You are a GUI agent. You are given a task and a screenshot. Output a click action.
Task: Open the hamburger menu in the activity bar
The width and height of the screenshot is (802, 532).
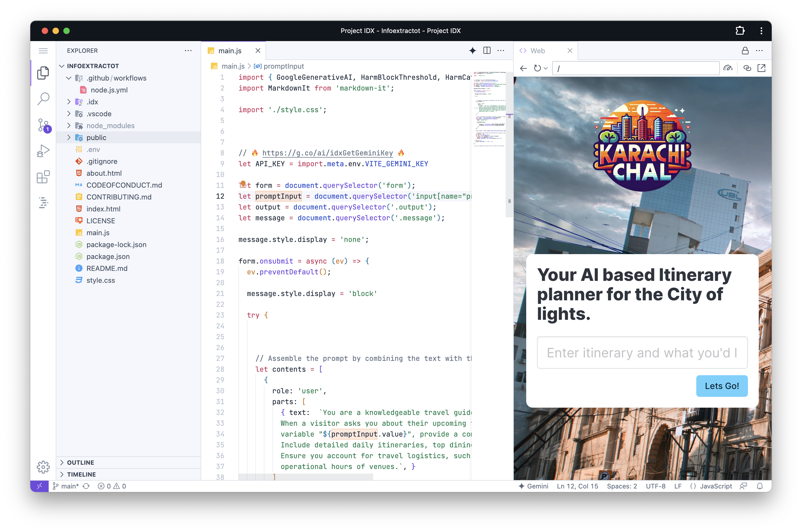(x=43, y=51)
